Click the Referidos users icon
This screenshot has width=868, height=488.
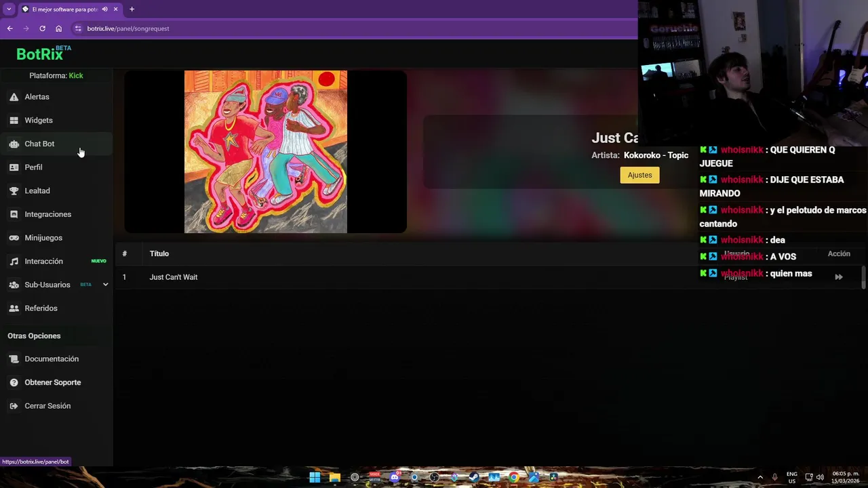pos(14,308)
